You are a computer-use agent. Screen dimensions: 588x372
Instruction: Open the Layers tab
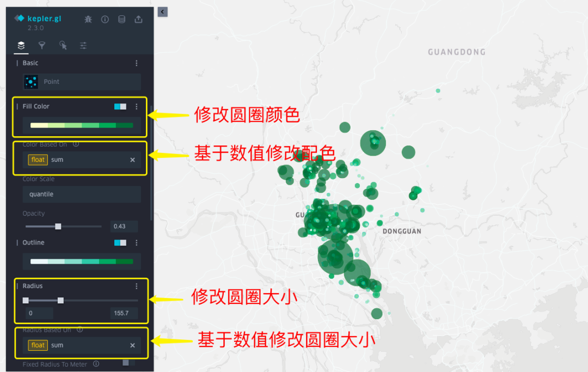coord(21,45)
